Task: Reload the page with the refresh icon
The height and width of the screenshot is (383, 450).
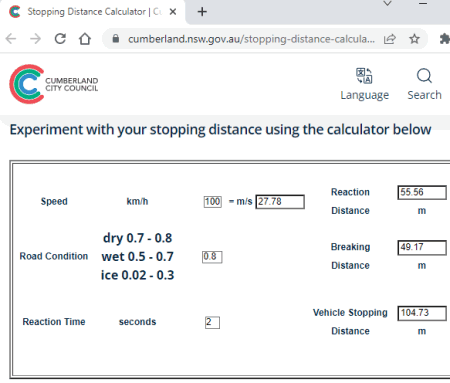Action: (x=60, y=39)
